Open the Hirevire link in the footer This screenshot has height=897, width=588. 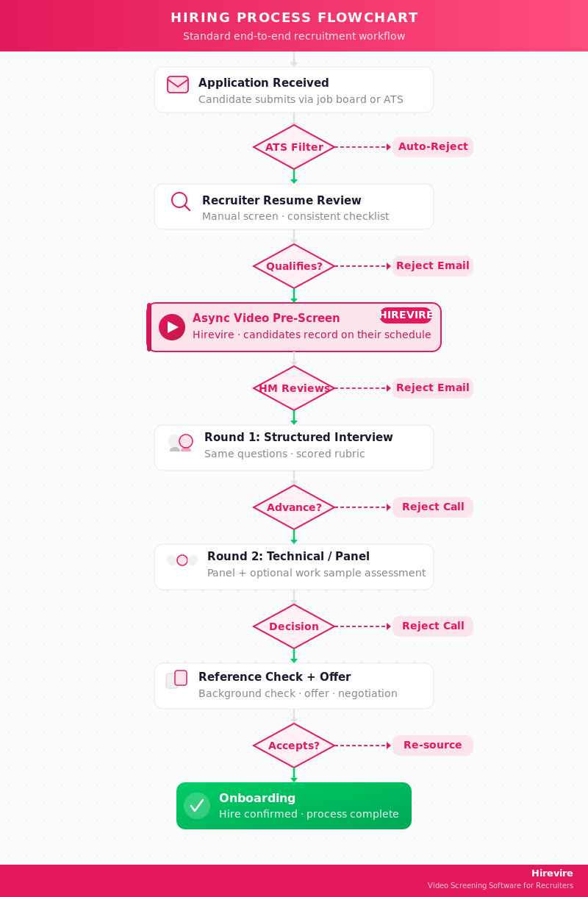[552, 873]
